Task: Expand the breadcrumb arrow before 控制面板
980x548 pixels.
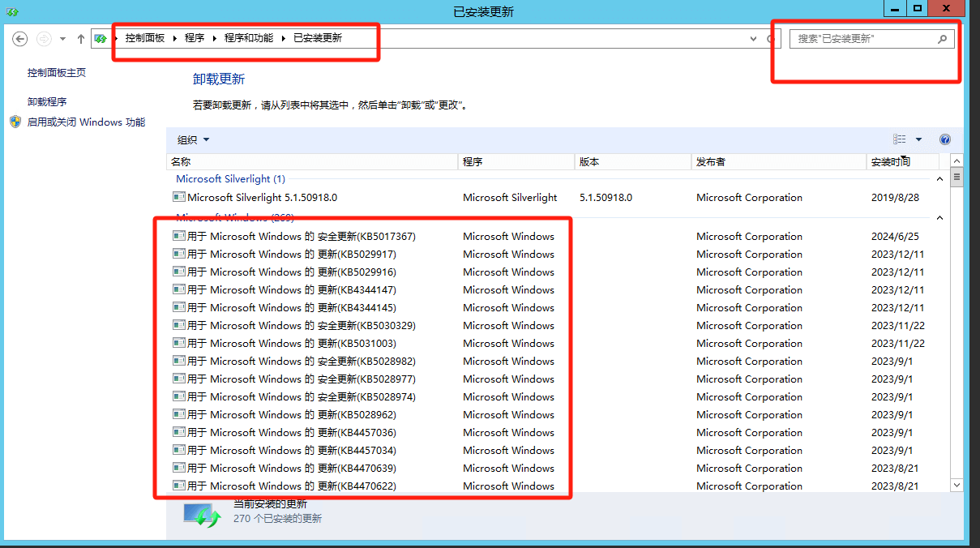Action: point(115,38)
